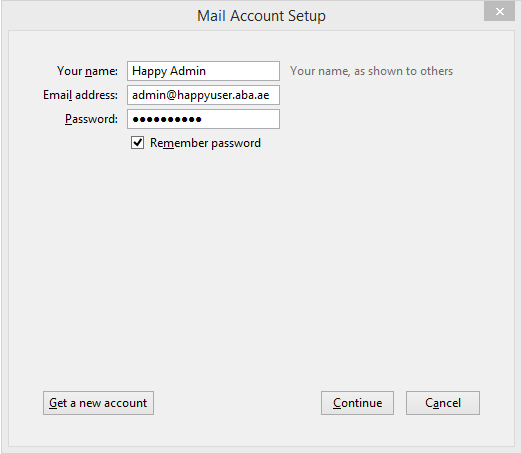Close the Mail Account Setup dialog
Screen dimensions: 521x454
coord(499,12)
